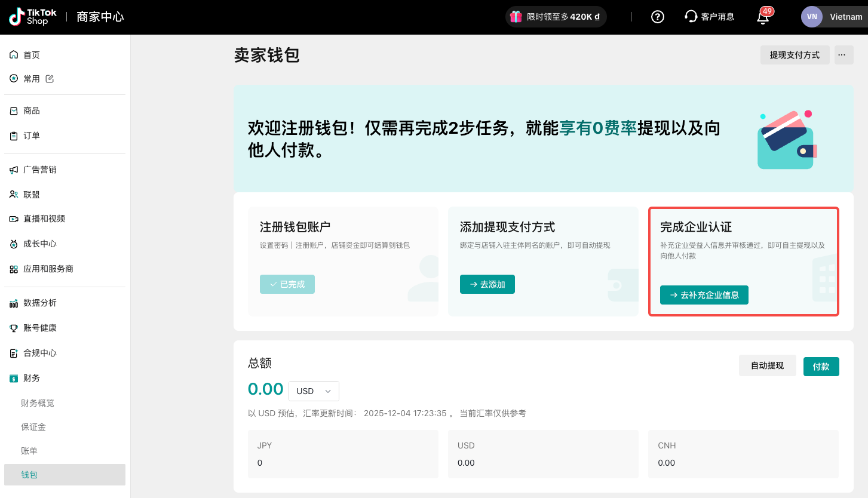The image size is (868, 498).
Task: Click the gift box promo icon
Action: click(516, 17)
